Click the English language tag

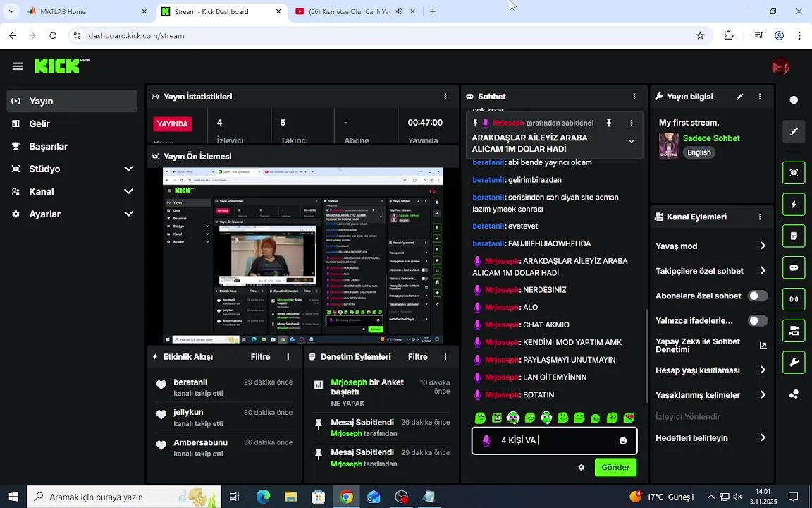click(x=699, y=152)
